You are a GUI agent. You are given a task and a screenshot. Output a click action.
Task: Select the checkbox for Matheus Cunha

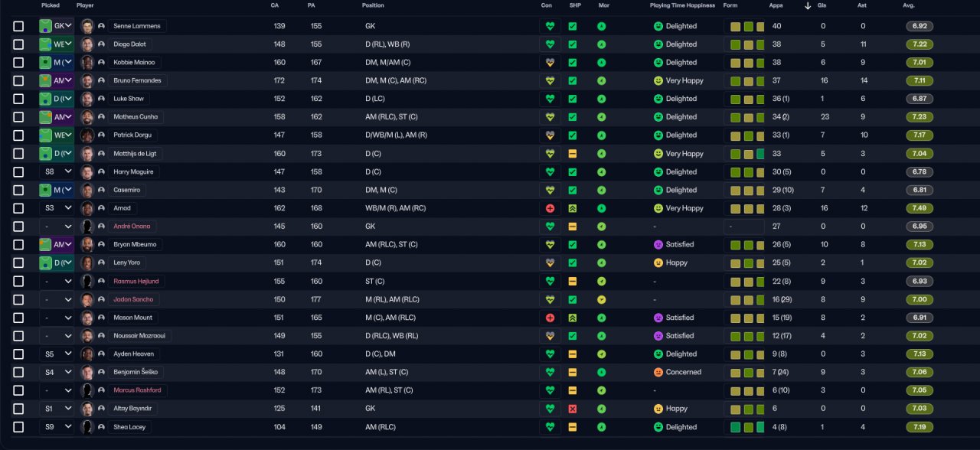pyautogui.click(x=18, y=117)
